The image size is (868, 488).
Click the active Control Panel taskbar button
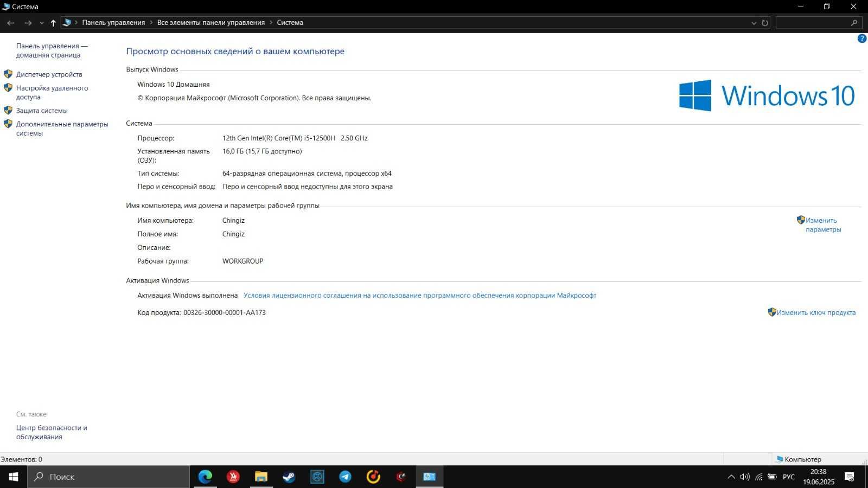[x=430, y=477]
